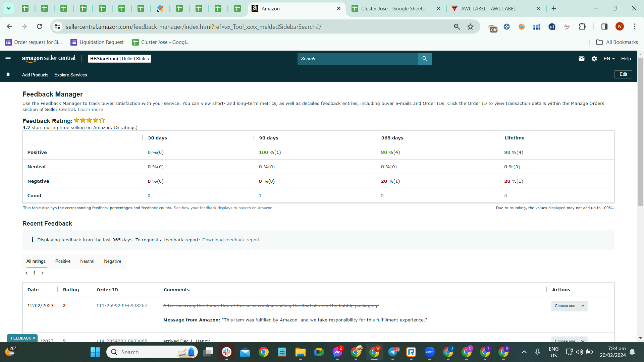Open the Windows notification bell

click(632, 352)
